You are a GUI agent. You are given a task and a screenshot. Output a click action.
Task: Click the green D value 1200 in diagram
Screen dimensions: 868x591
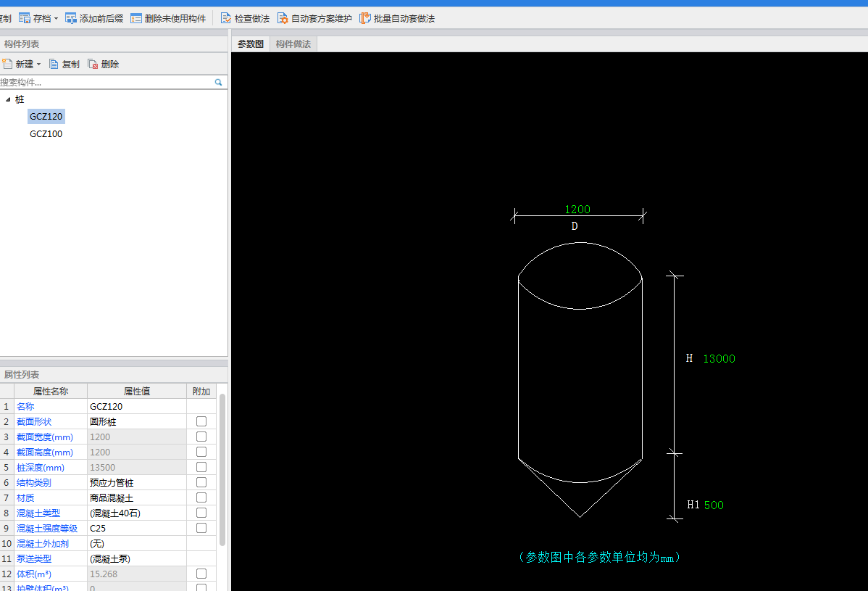click(577, 210)
